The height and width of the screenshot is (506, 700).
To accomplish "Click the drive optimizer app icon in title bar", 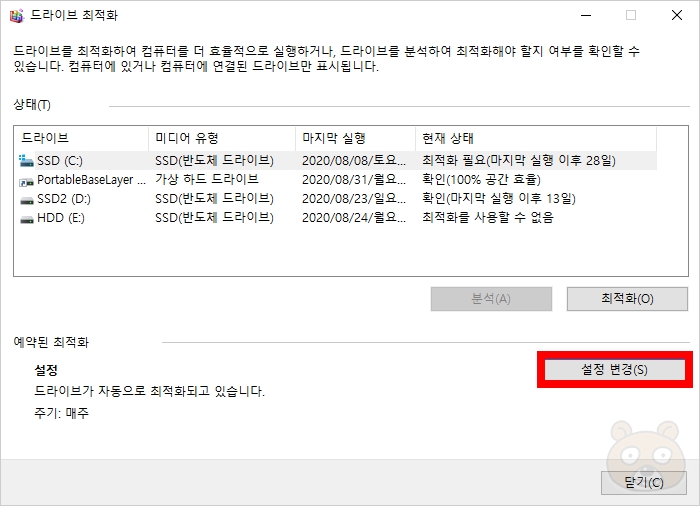I will 16,15.
